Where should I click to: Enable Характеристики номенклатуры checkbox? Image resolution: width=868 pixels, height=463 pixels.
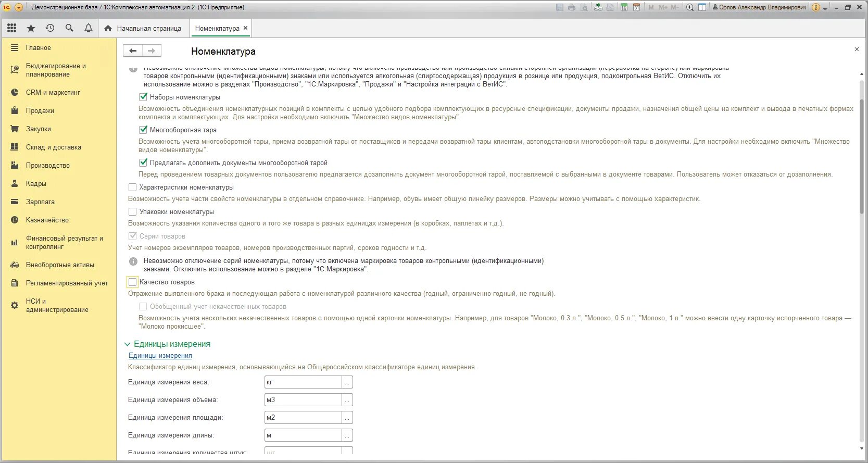coord(133,187)
